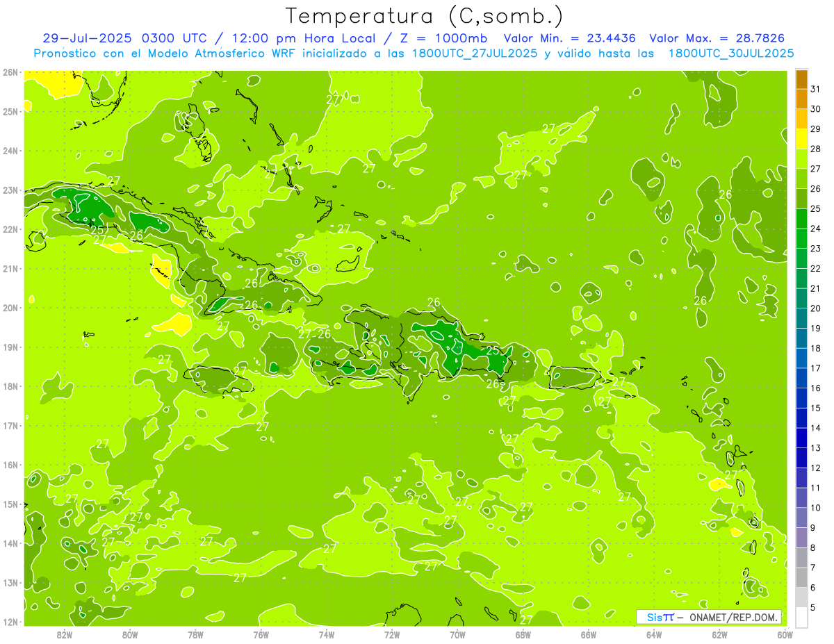Click the "27-26" contour label west of Haiti
Screen dimensions: 834x644
[315, 333]
